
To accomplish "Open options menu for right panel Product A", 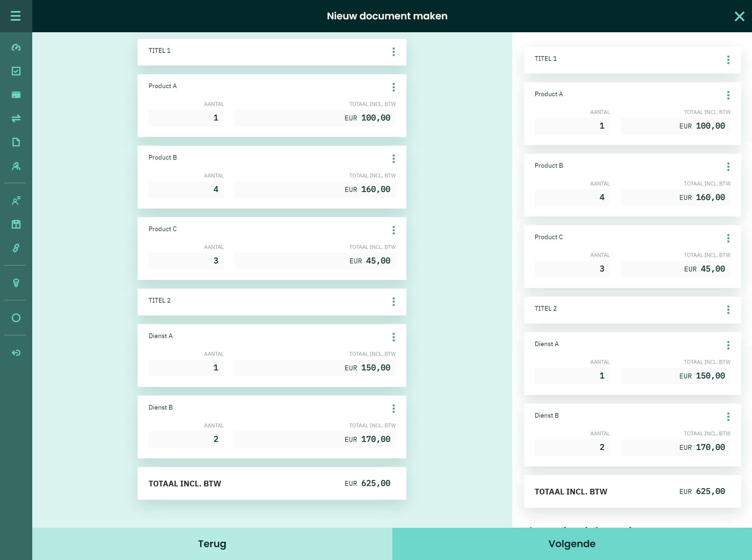I will [728, 96].
